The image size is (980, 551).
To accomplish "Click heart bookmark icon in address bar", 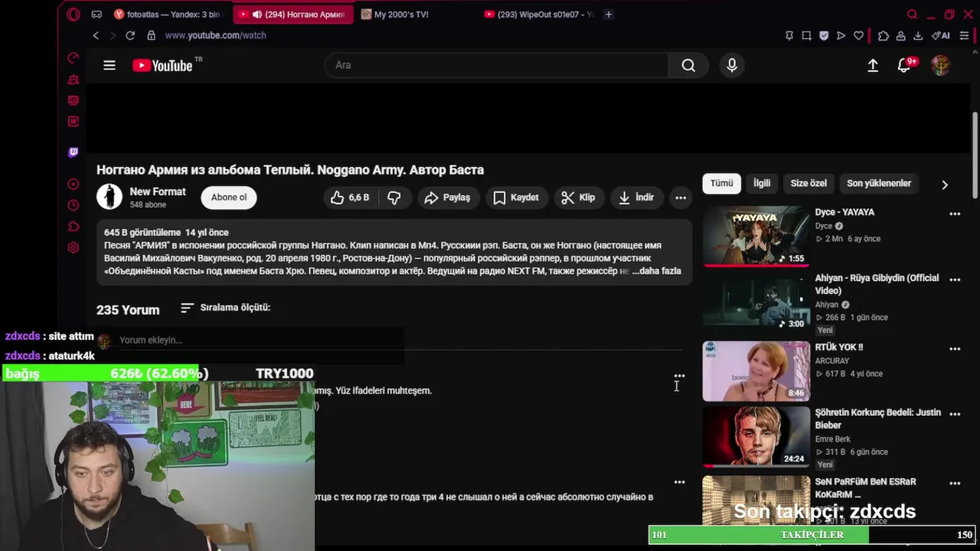I will [858, 35].
